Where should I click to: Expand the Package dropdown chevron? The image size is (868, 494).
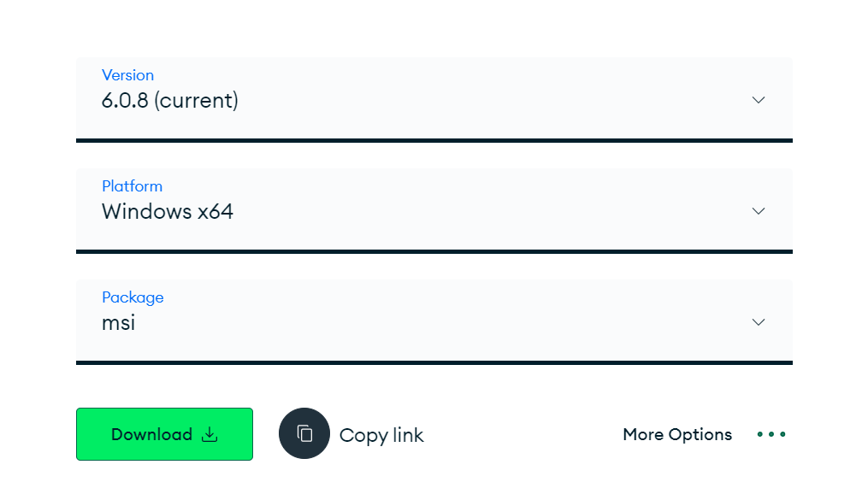point(758,322)
